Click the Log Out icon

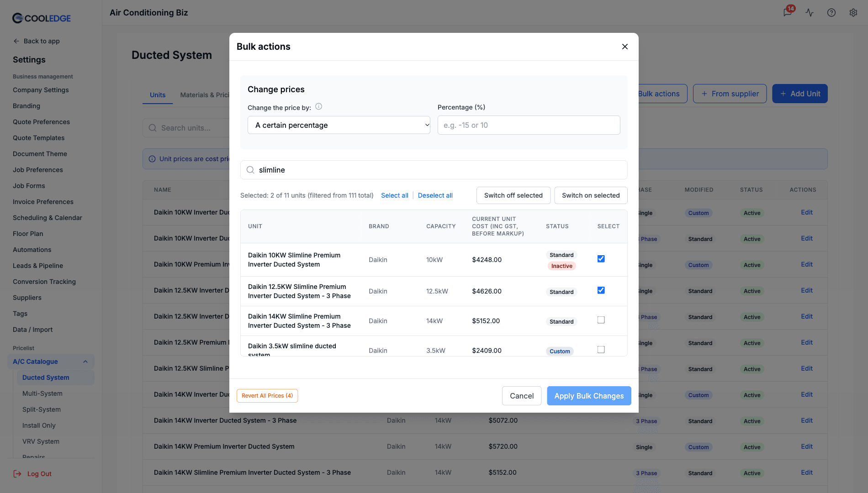17,474
